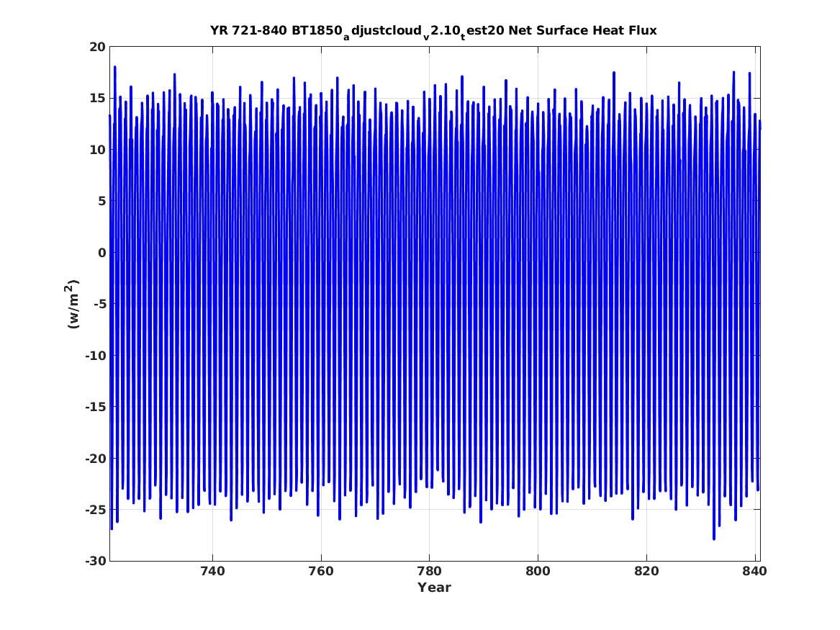840x630 pixels.
Task: Click the y-axis tick label '-5'
Action: coord(99,305)
